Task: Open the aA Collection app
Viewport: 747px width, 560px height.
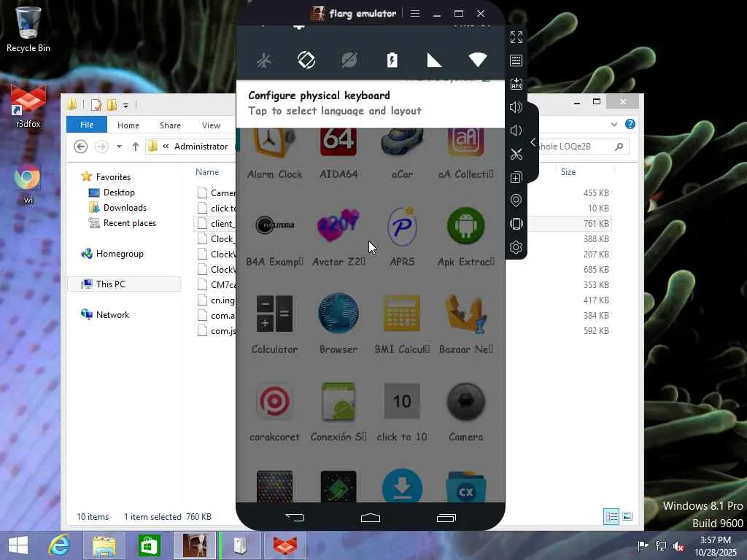Action: pos(465,153)
